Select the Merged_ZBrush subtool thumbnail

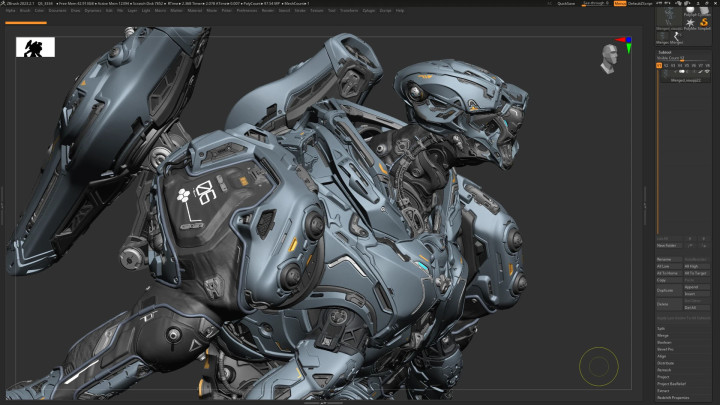(x=665, y=73)
